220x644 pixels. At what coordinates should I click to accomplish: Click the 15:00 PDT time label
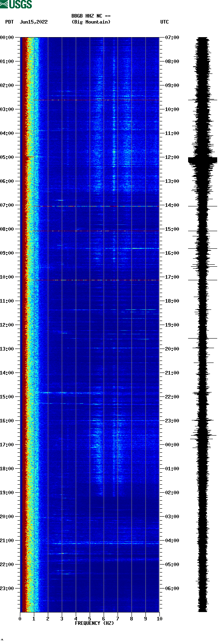tap(7, 397)
